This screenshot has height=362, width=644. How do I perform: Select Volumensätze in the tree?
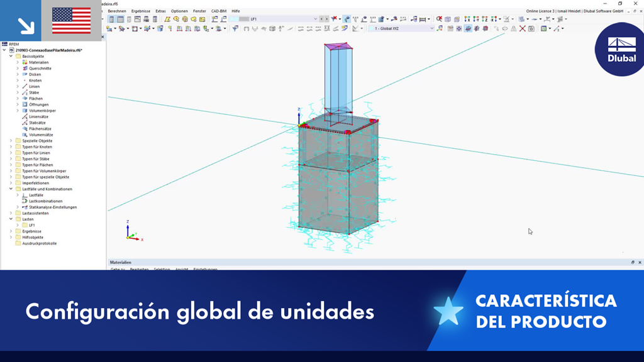coord(41,134)
